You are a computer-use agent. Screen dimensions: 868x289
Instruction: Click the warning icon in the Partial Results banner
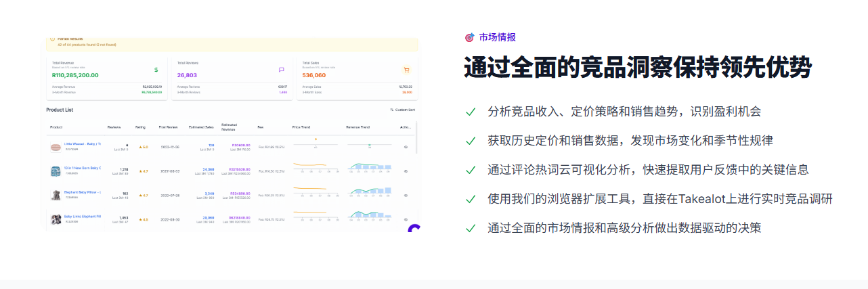click(x=52, y=39)
